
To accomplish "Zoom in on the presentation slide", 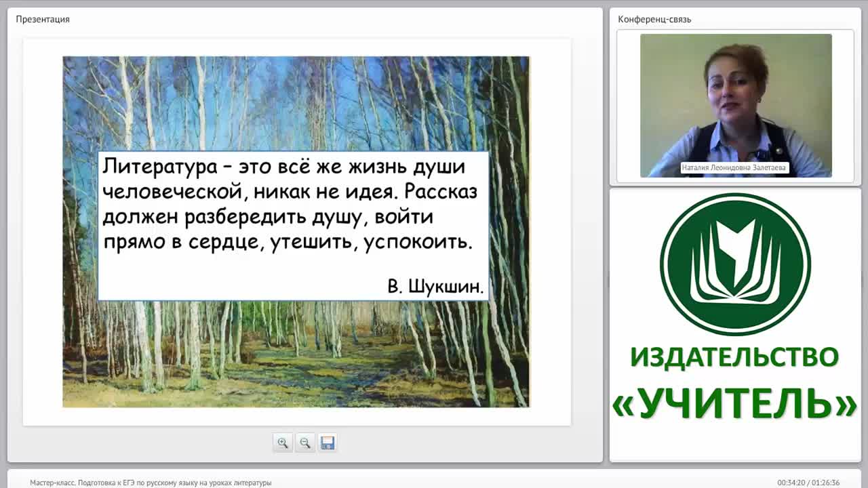I will tap(283, 443).
